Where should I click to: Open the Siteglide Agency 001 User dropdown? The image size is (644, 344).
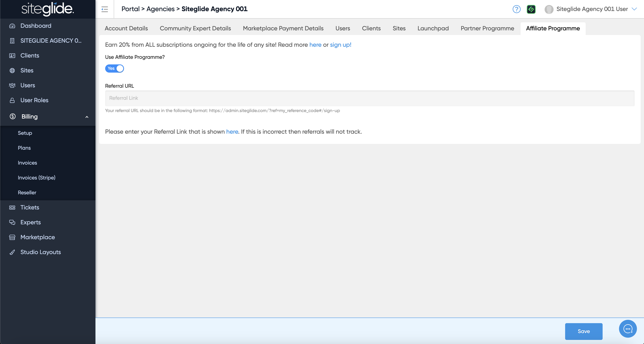(592, 9)
